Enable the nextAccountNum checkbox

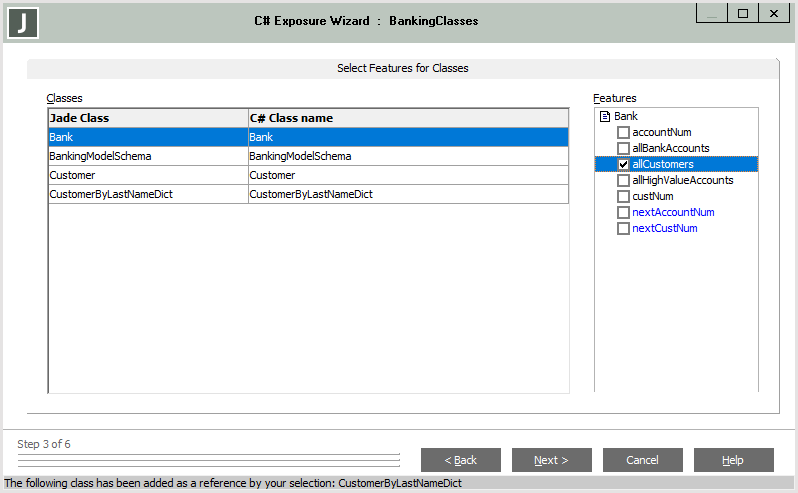point(623,213)
